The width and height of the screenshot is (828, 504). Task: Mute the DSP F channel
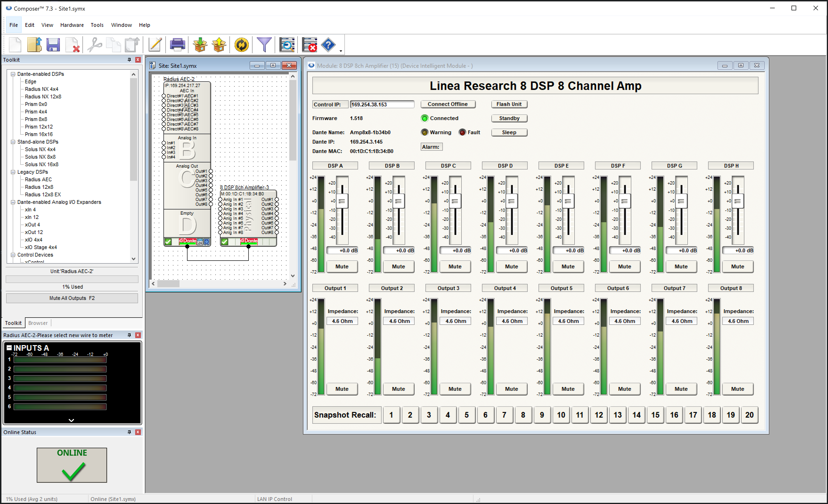pos(624,266)
